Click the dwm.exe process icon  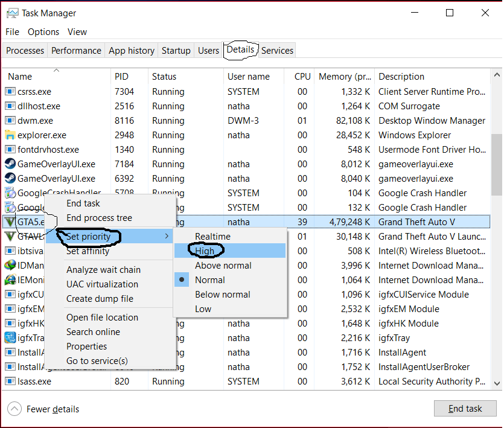click(x=10, y=121)
